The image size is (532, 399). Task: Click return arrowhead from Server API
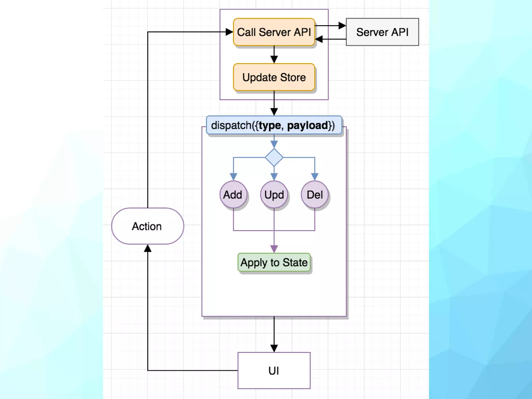(x=319, y=39)
